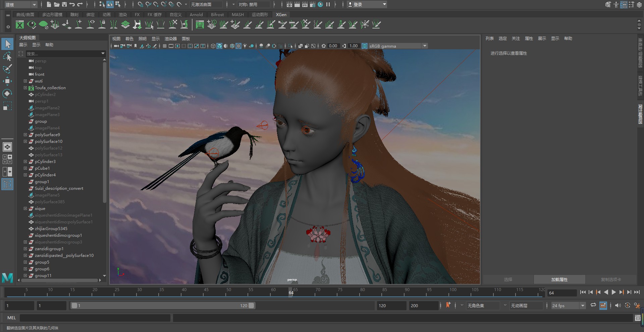Open the 列表 menu in attribute editor
The image size is (644, 332).
point(490,38)
